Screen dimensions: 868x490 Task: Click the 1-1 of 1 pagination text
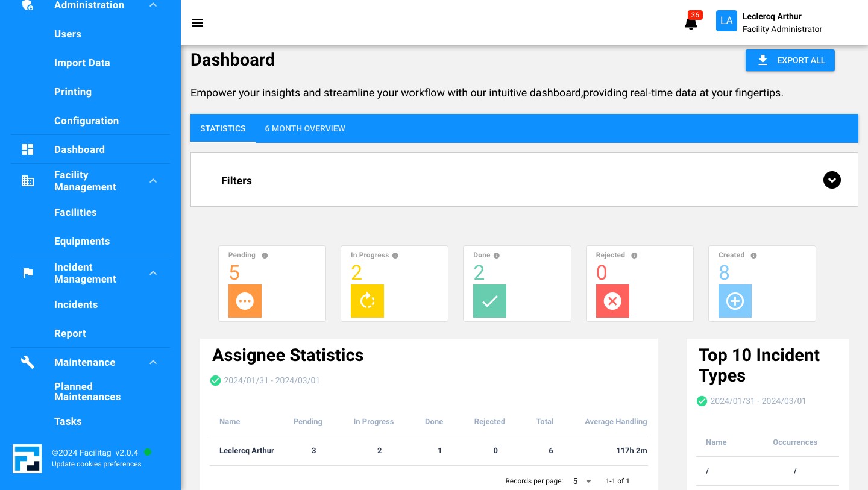point(618,481)
